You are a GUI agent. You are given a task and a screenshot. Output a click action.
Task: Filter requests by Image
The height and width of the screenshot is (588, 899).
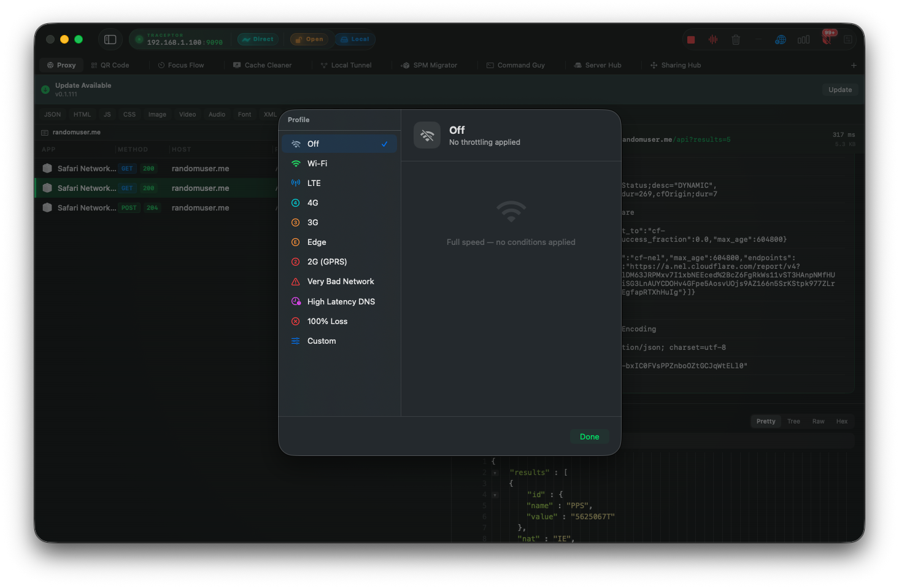(157, 114)
